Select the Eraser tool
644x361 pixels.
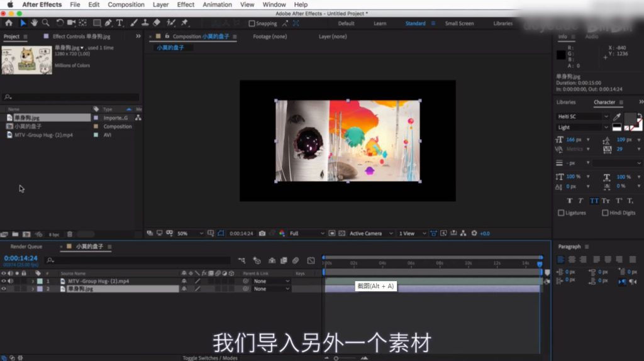156,23
